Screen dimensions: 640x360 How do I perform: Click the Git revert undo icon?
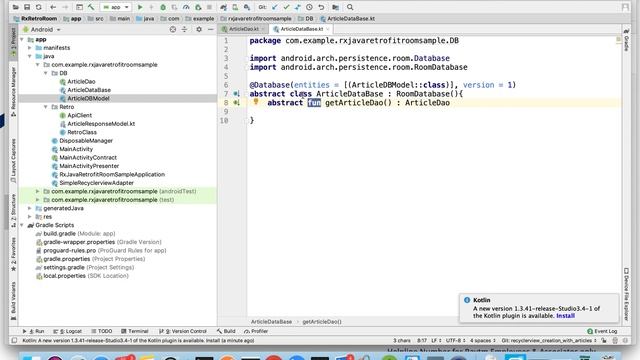click(x=321, y=7)
